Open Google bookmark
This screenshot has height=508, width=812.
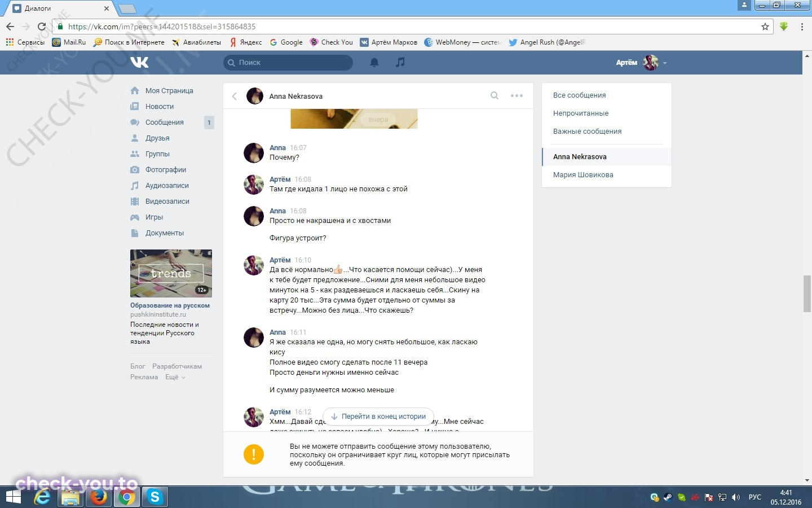(286, 42)
